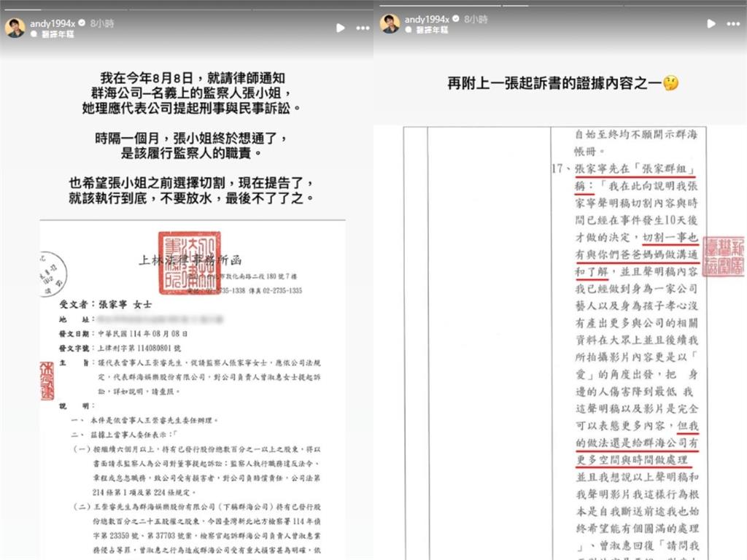This screenshot has height=560, width=747.
Task: Click the 8小時 timestamp in right story
Action: point(476,19)
